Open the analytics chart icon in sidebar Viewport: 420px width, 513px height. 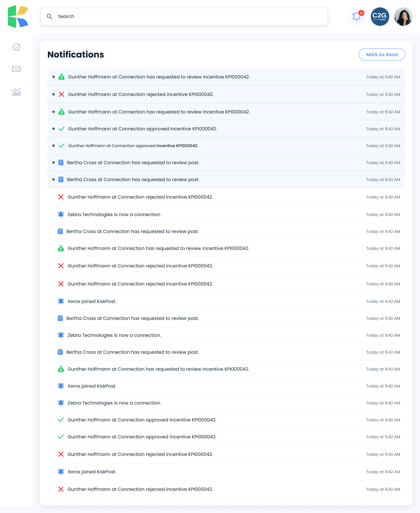coord(16,92)
